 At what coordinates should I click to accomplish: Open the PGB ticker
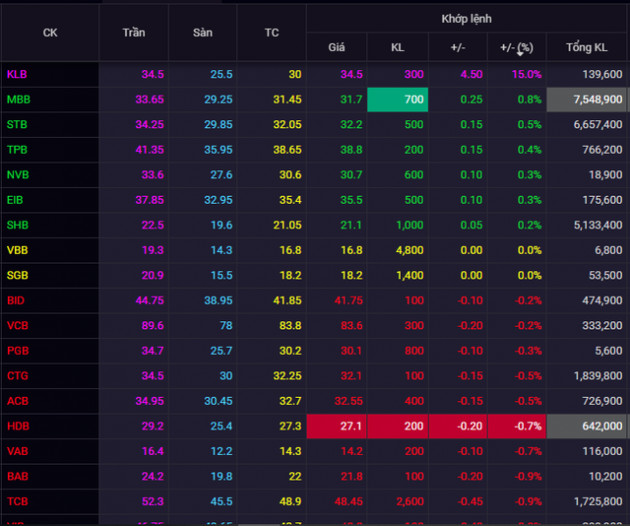[18, 350]
